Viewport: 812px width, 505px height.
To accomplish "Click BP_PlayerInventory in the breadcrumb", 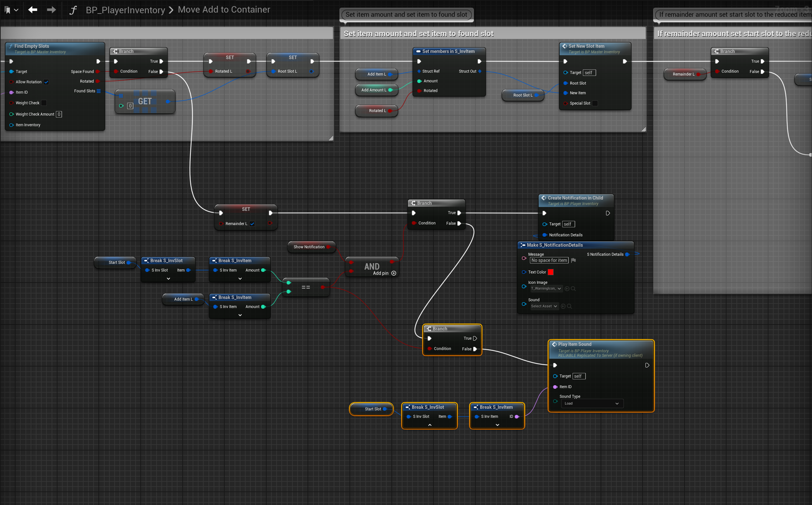I will tap(125, 10).
